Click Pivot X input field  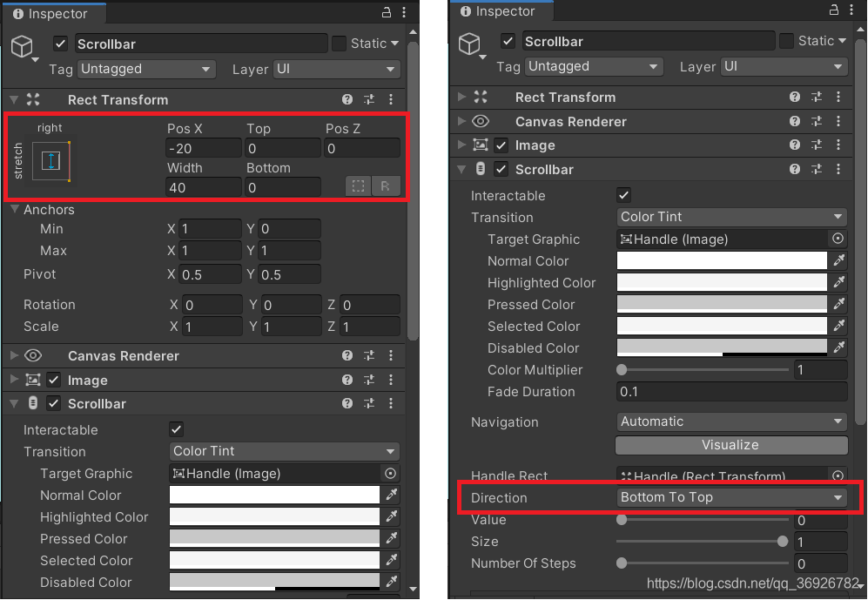click(211, 274)
